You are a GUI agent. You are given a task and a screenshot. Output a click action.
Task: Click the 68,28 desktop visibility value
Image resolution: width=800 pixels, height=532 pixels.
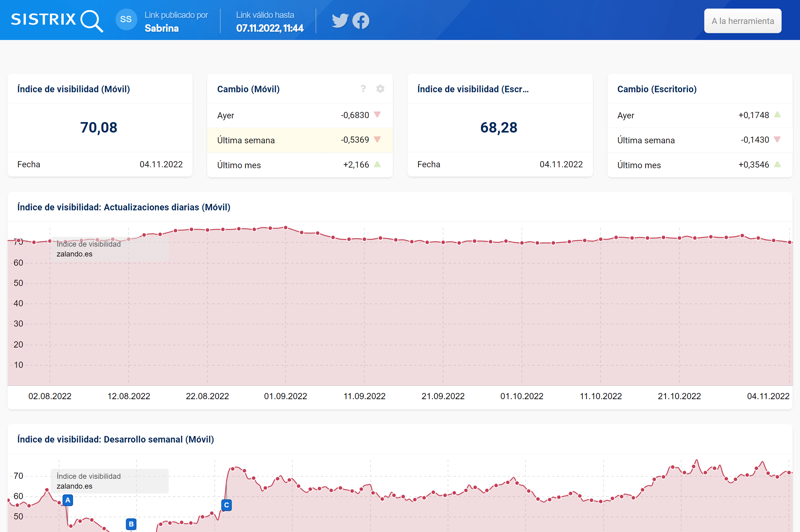point(498,128)
